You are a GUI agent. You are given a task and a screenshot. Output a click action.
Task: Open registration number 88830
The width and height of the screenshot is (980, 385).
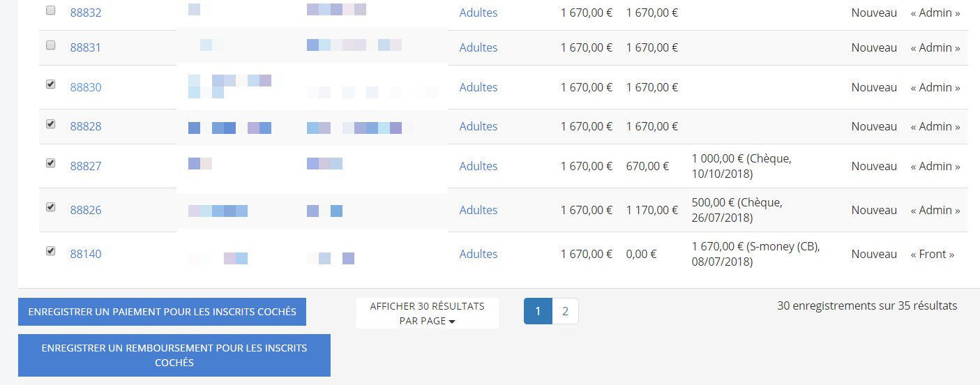(86, 87)
